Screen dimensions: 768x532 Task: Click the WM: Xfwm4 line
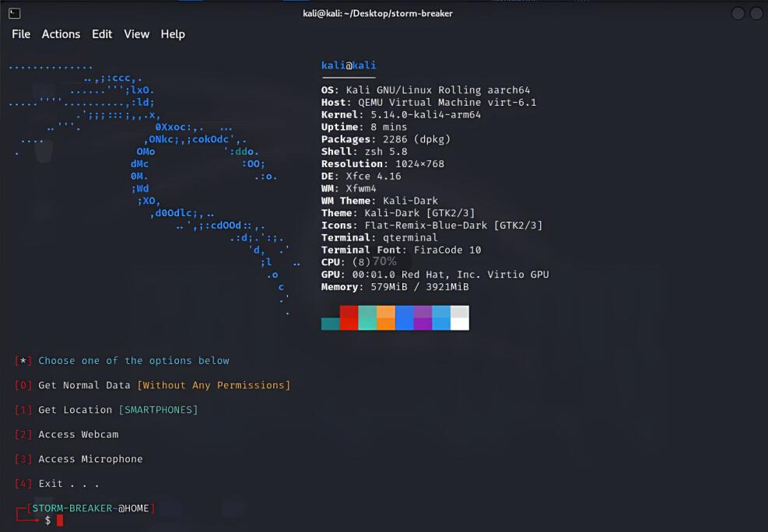point(349,188)
